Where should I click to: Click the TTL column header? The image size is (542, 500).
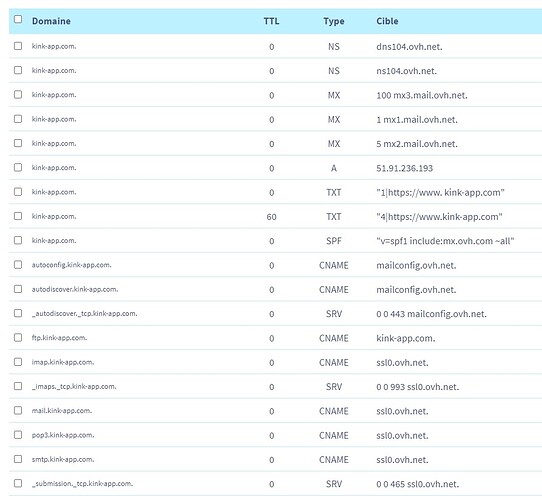pos(271,21)
